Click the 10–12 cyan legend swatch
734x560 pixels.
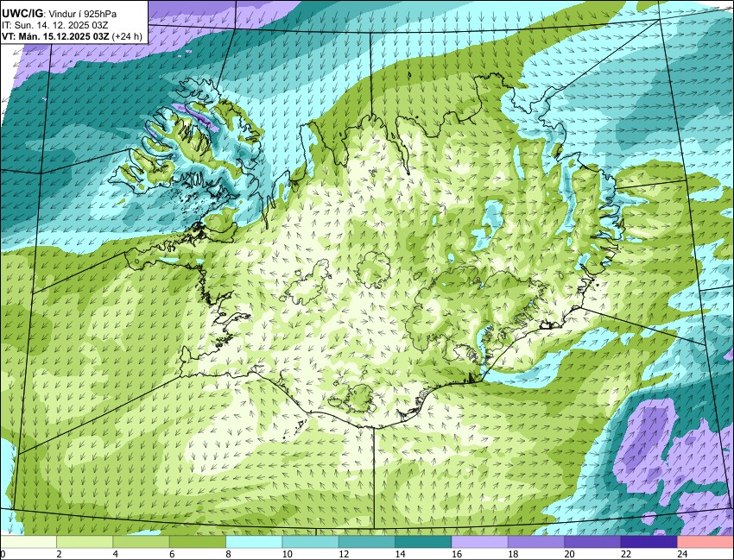310,542
